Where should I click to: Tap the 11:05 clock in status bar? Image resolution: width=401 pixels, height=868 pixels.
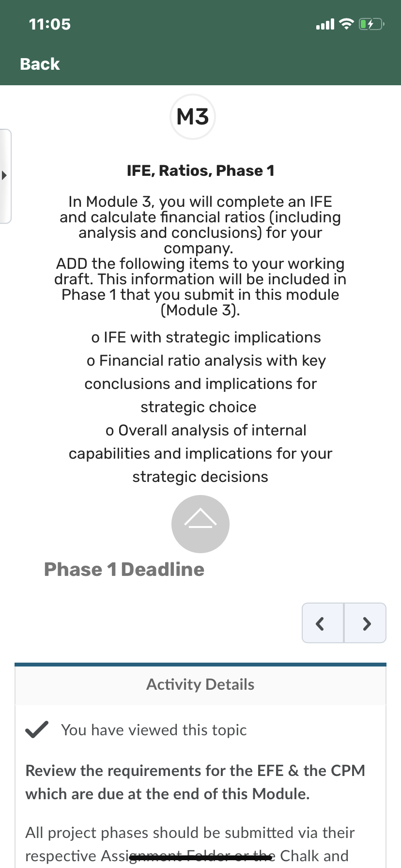pyautogui.click(x=50, y=24)
